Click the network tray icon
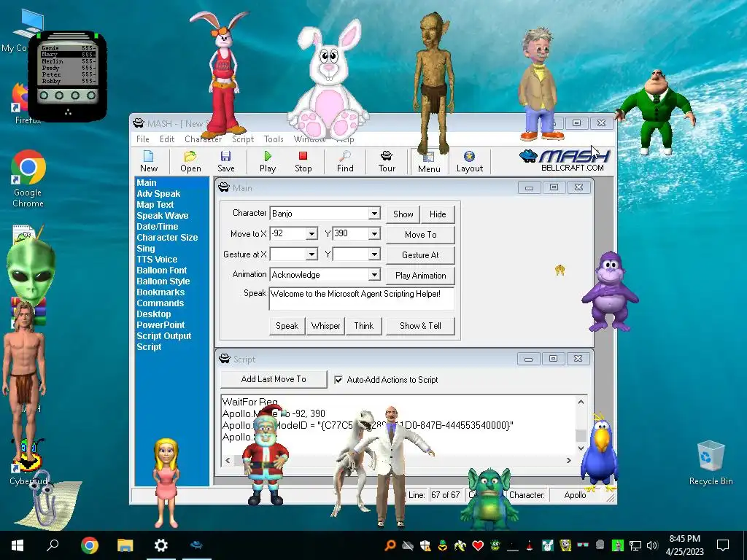This screenshot has height=560, width=747. click(x=635, y=545)
